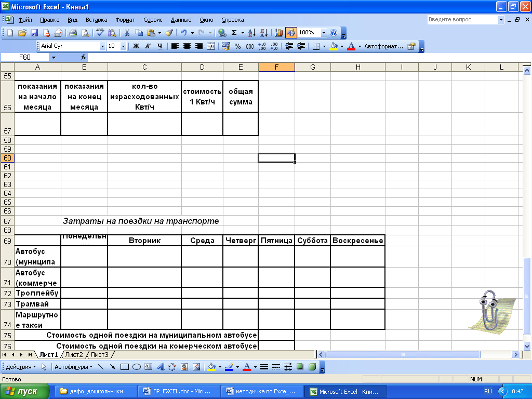Click the Windows пуск start button
Image resolution: width=532 pixels, height=399 pixels.
24,391
